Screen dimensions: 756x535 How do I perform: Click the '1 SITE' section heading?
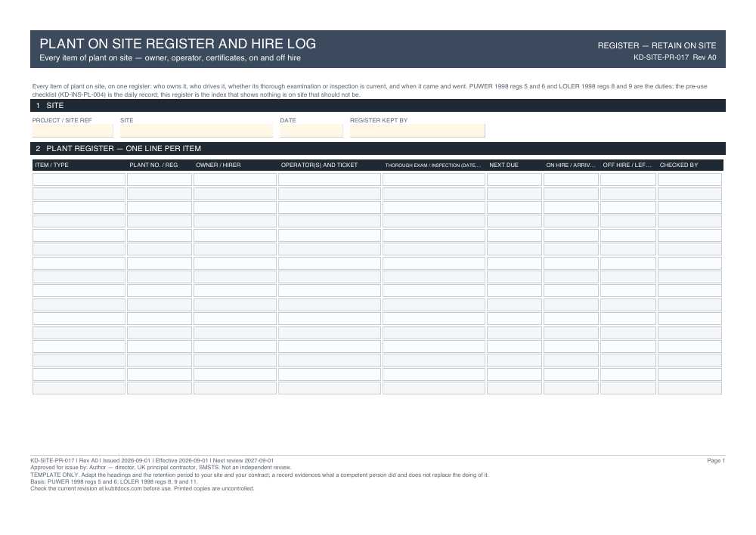coord(378,106)
